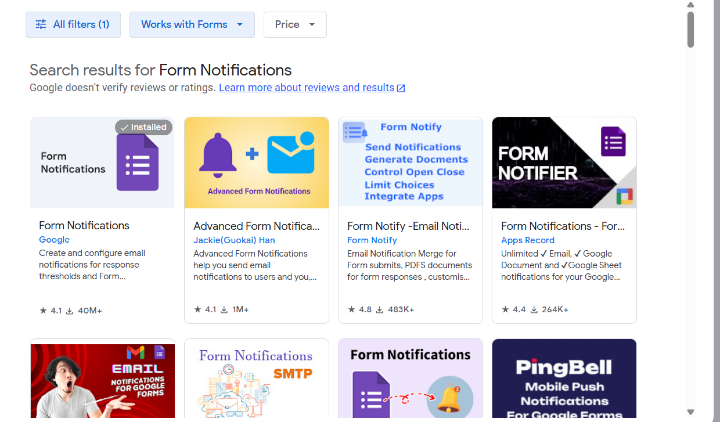The width and height of the screenshot is (720, 422).
Task: Open the Price filter dropdown
Action: 294,25
